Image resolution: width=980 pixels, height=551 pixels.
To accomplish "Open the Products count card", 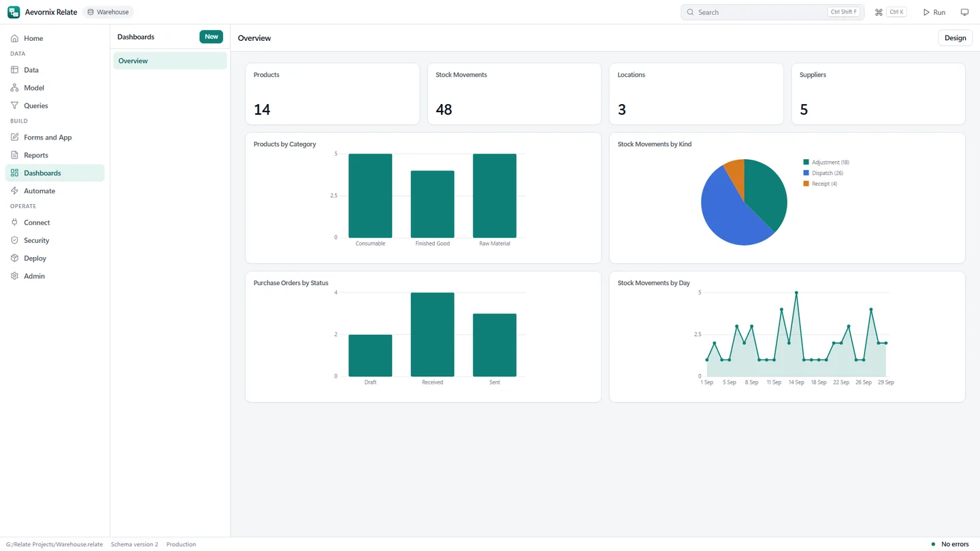I will (x=332, y=94).
